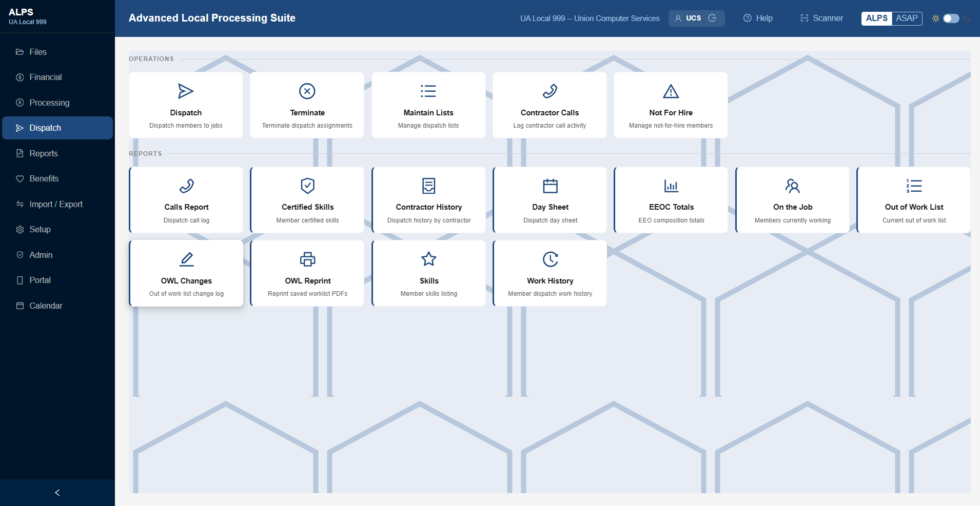980x506 pixels.
Task: Click the Terminate circle-X icon
Action: coord(307,91)
